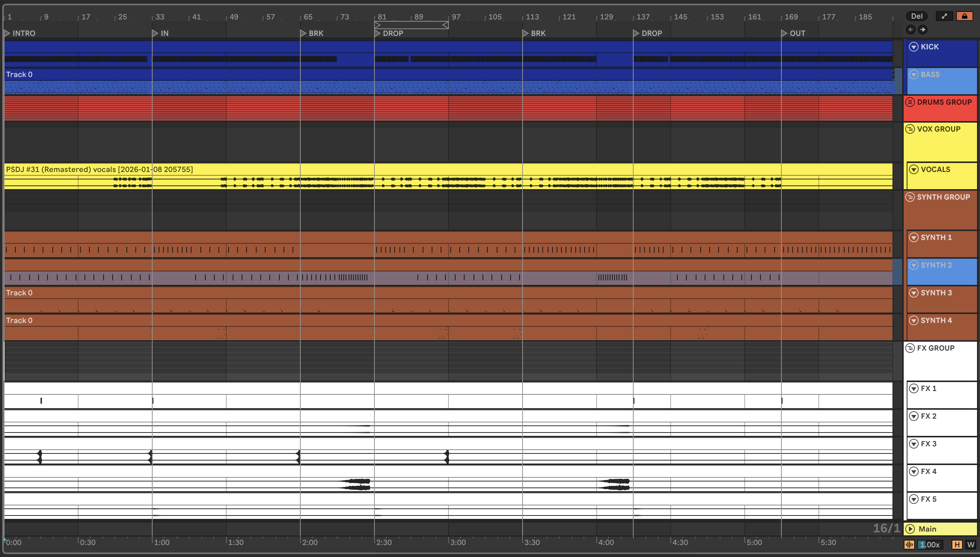Jump to next locator arrow

[923, 30]
